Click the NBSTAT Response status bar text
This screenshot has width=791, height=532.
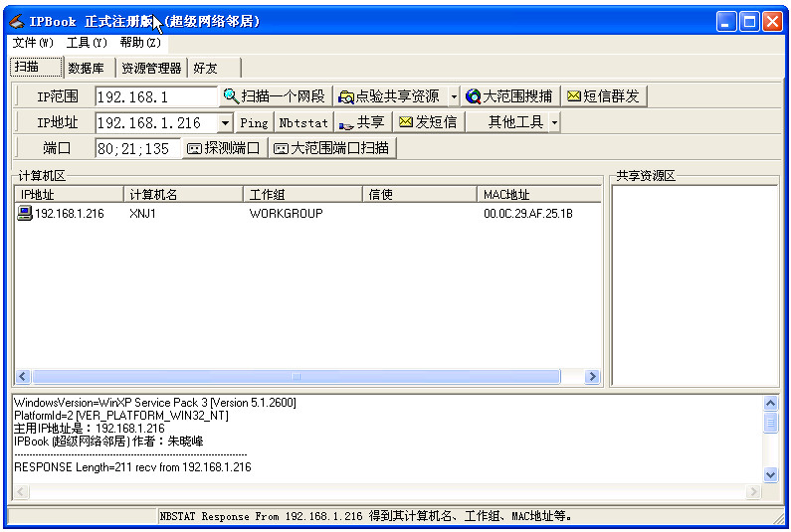(x=366, y=516)
